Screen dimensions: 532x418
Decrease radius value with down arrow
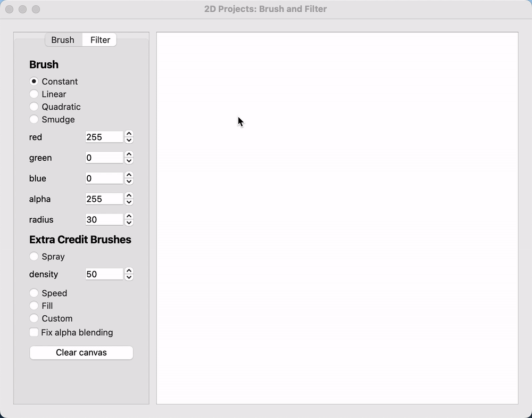tap(129, 223)
